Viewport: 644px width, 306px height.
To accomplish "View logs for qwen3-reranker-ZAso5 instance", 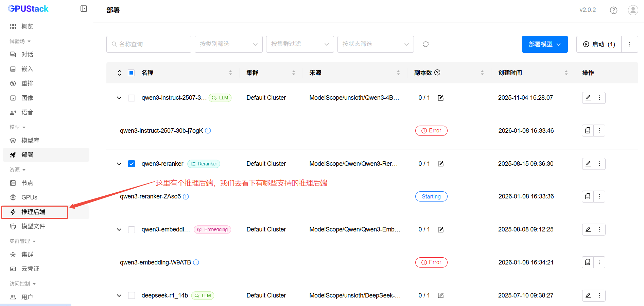I will 588,196.
